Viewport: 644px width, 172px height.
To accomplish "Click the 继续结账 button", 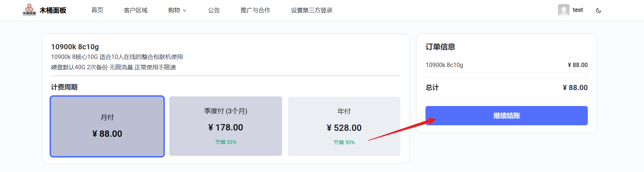I will [x=506, y=116].
